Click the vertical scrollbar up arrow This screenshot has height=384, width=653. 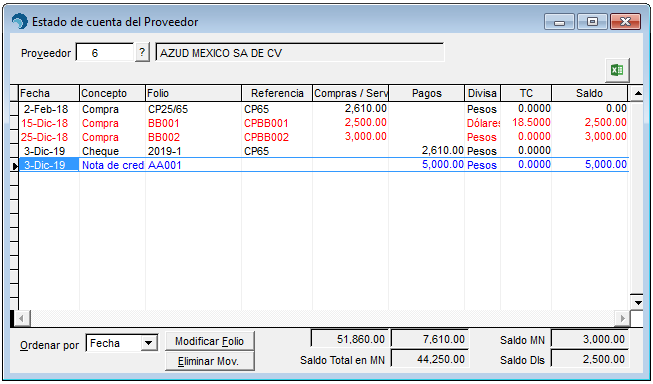637,93
